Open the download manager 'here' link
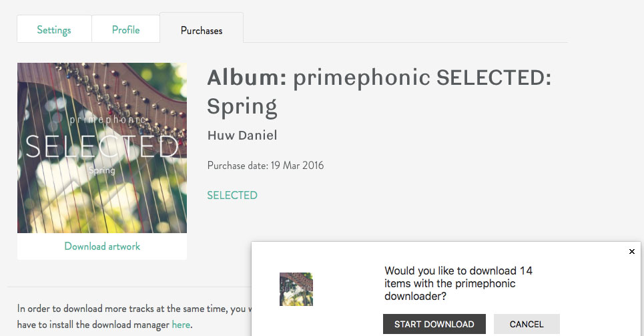644x336 pixels. pyautogui.click(x=181, y=325)
